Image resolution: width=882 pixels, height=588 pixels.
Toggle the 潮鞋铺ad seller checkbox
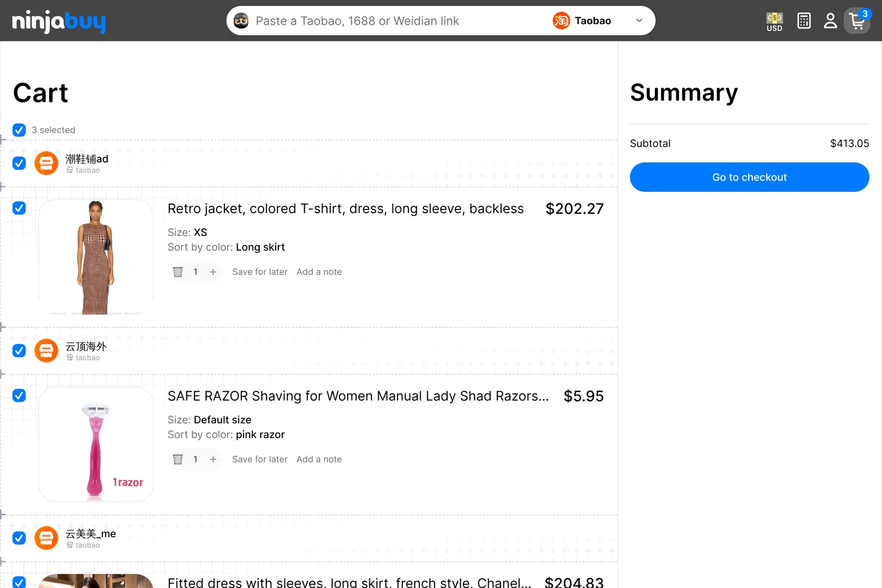[19, 163]
